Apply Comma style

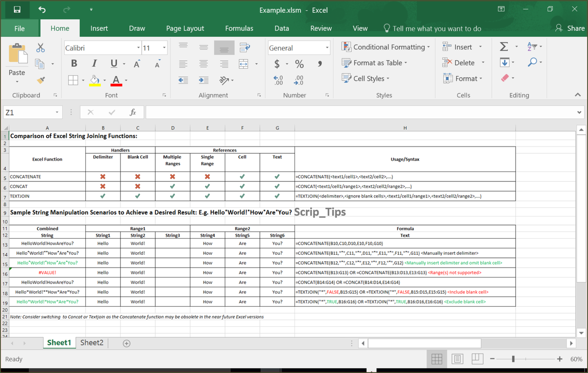click(319, 64)
